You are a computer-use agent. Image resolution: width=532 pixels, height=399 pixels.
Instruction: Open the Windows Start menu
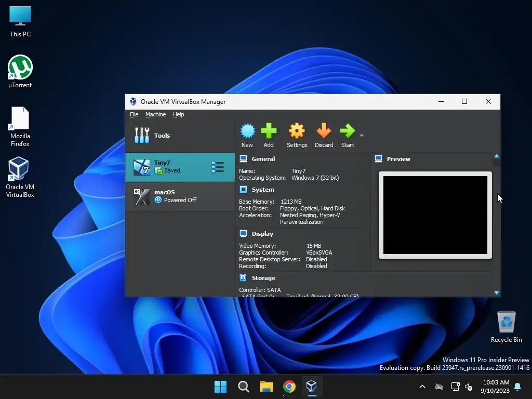(x=220, y=387)
